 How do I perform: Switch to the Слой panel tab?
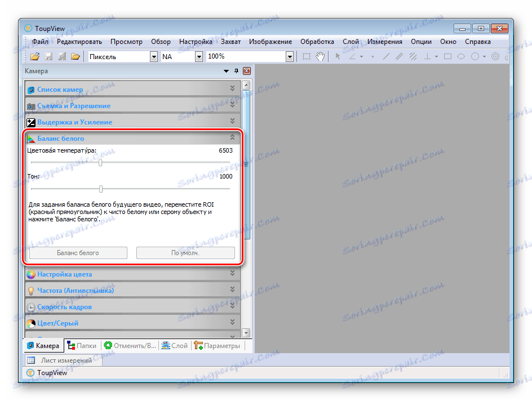(x=174, y=346)
